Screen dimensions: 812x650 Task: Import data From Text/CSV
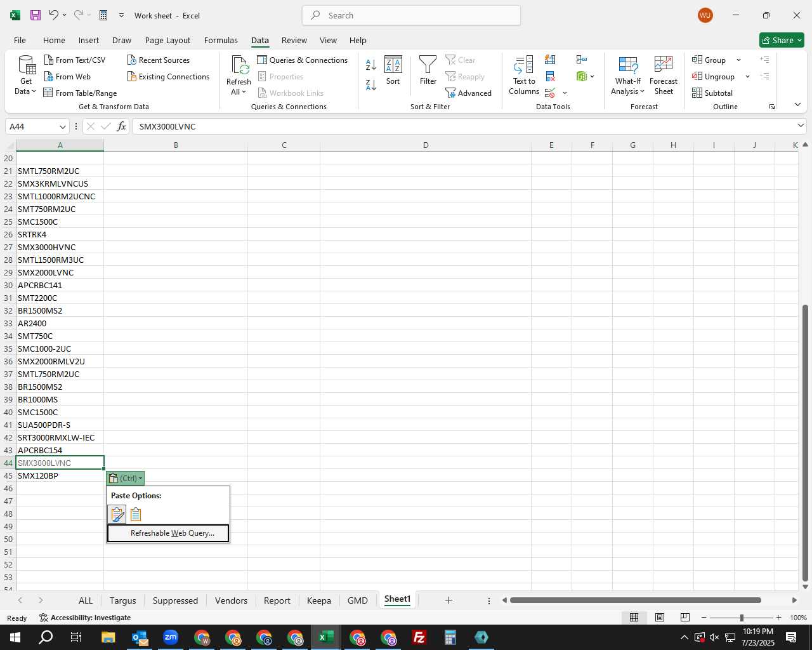coord(75,60)
